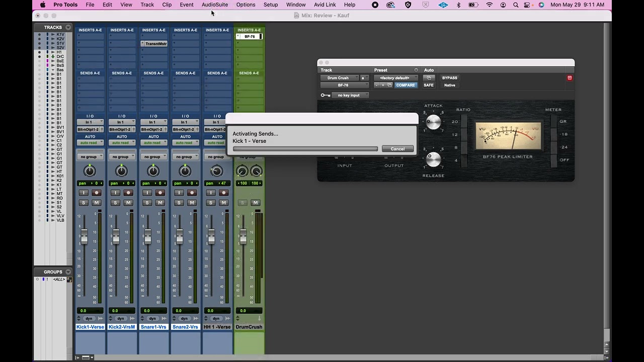The width and height of the screenshot is (644, 362).
Task: Click the Activating Sends progress bar
Action: [305, 149]
